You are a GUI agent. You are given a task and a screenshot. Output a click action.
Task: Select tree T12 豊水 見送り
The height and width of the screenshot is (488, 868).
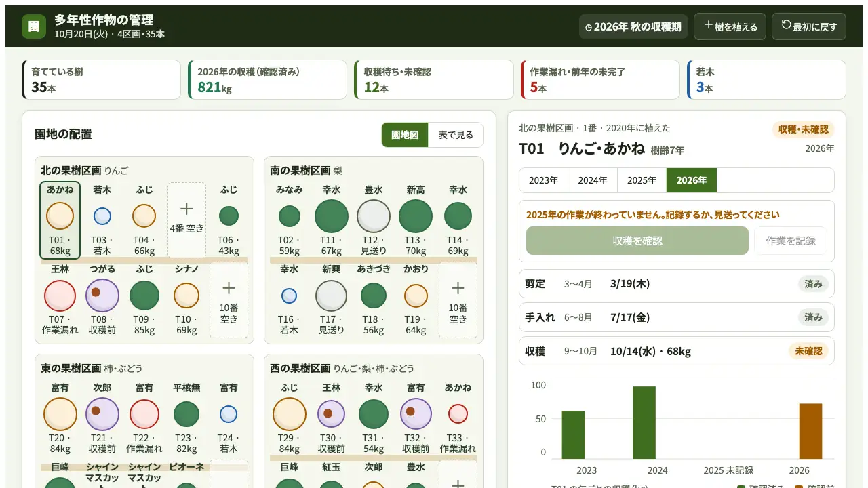[374, 220]
